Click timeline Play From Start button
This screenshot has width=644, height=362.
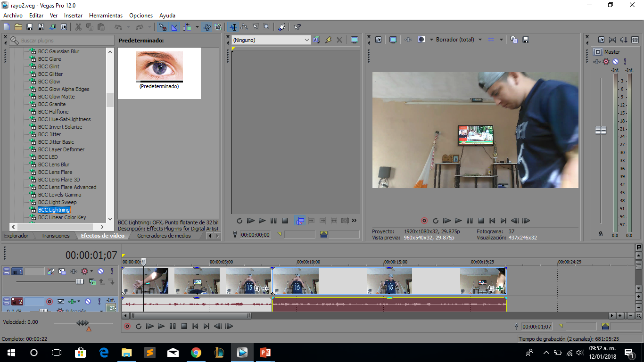point(150,326)
